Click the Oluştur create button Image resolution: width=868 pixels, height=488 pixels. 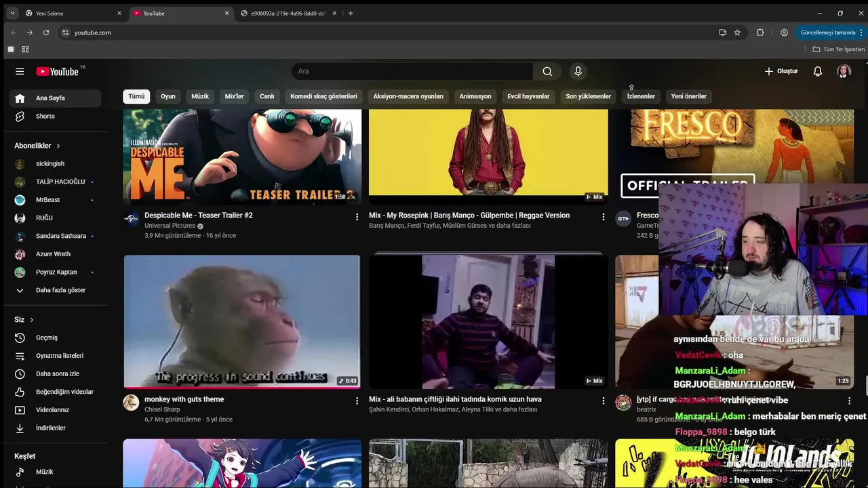[781, 71]
